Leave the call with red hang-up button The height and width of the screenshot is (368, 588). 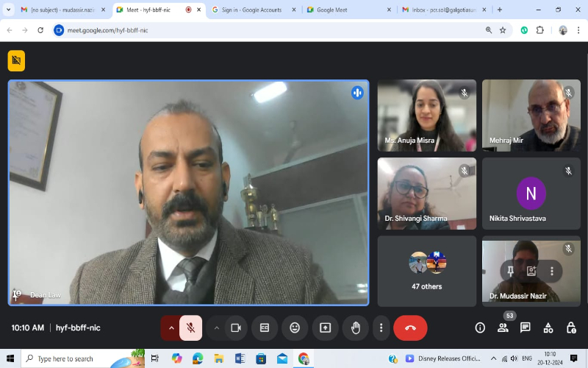(x=410, y=328)
